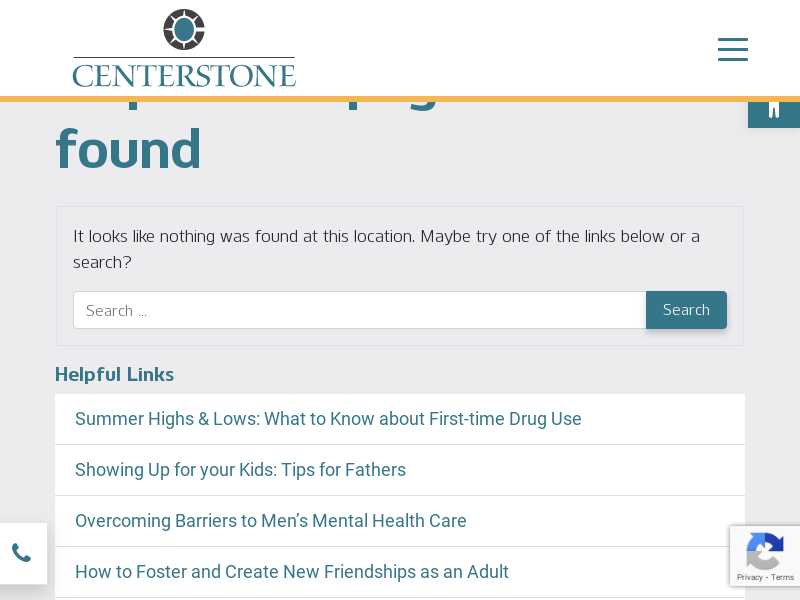This screenshot has width=800, height=600.
Task: Click the orange divider bar under header
Action: coord(400,99)
